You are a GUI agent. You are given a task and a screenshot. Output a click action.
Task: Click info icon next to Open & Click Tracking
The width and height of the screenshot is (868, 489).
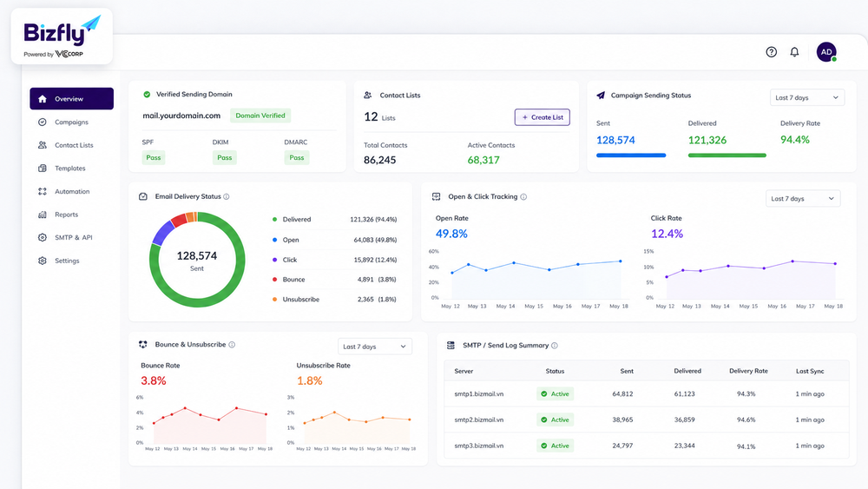pos(523,196)
